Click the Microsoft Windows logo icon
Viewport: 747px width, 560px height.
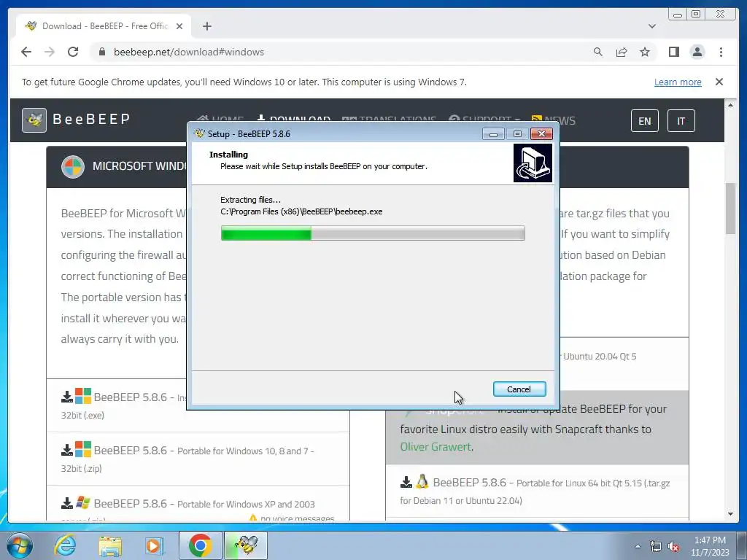73,167
